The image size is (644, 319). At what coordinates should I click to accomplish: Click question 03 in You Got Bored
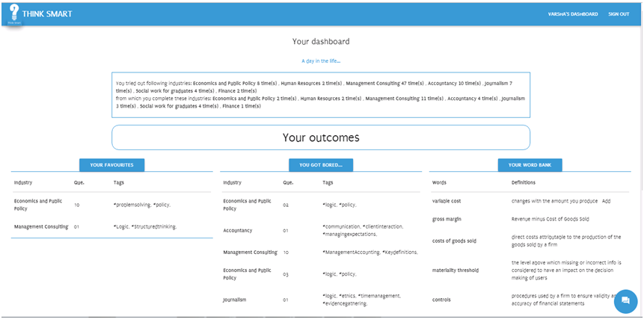(x=286, y=274)
